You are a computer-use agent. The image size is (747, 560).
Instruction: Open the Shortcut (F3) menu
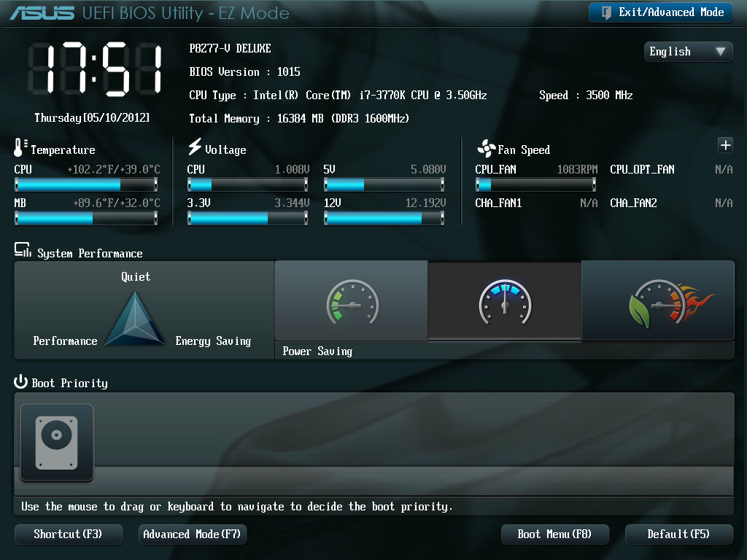coord(68,534)
